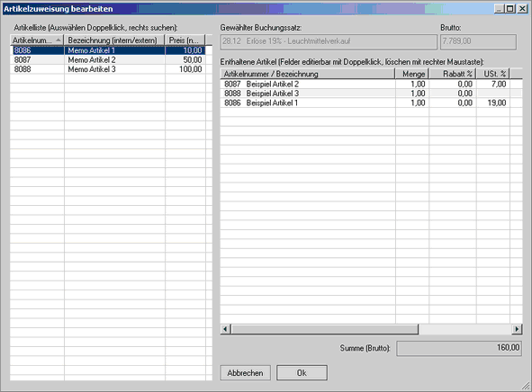Click the Rabatt % column header
The width and height of the screenshot is (532, 392).
click(x=453, y=74)
